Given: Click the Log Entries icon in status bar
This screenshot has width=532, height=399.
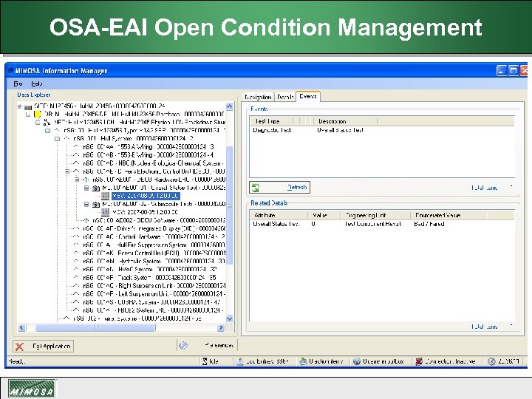Looking at the screenshot, I should coord(239,361).
